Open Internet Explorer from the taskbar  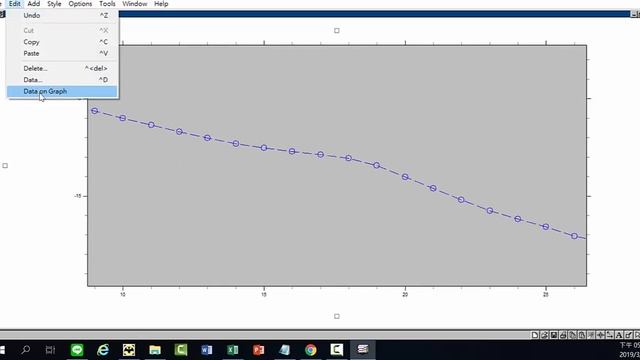pos(103,350)
